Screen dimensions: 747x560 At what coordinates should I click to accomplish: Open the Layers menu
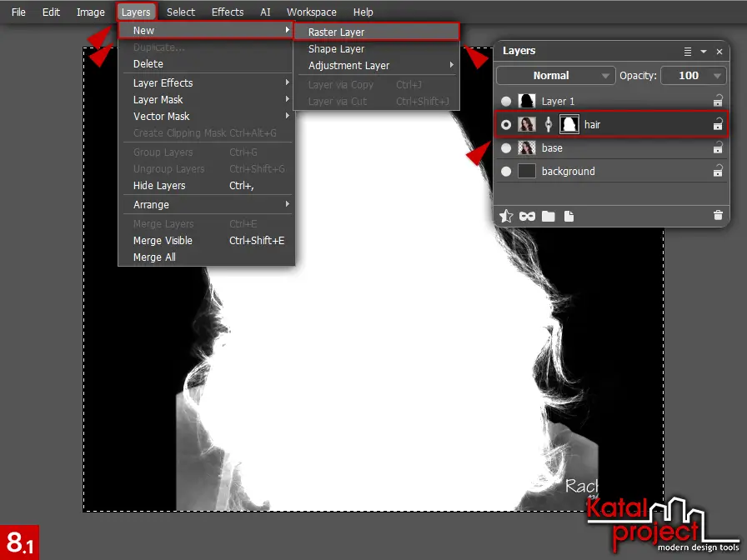click(x=136, y=12)
